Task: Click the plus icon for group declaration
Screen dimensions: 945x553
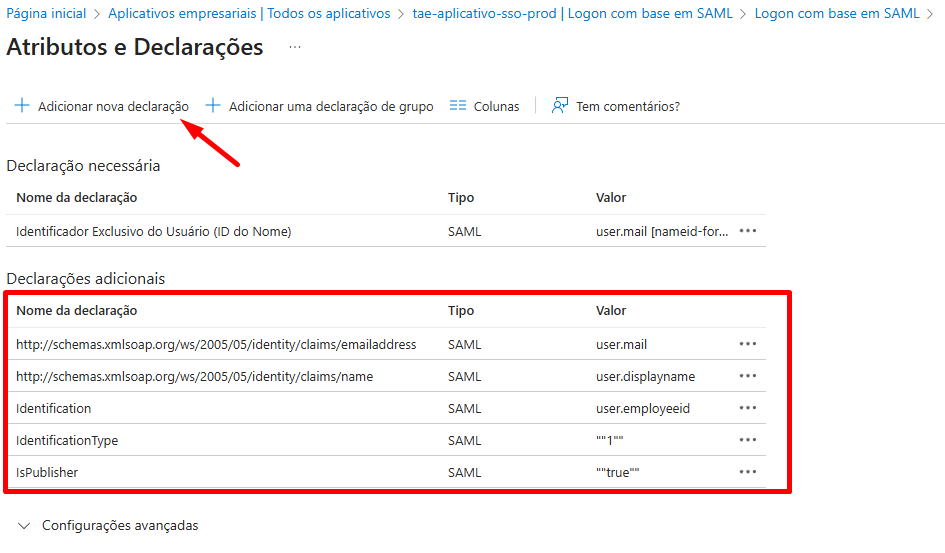Action: 213,105
